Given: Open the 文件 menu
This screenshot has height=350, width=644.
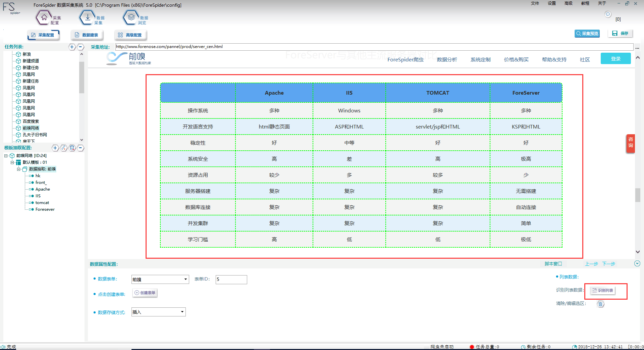Looking at the screenshot, I should coord(535,3).
